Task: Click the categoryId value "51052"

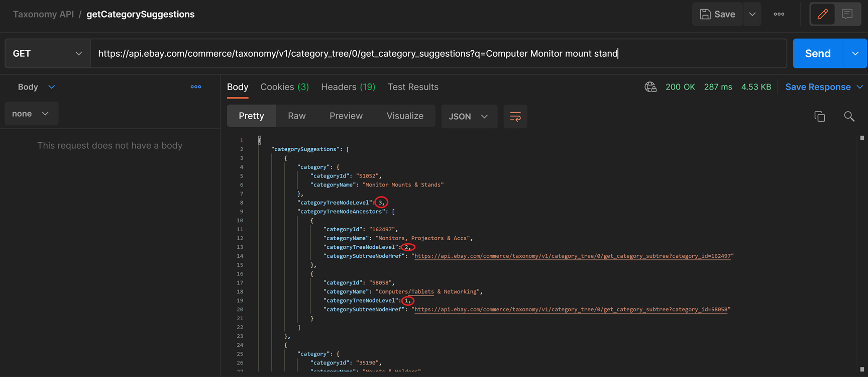Action: tap(367, 176)
